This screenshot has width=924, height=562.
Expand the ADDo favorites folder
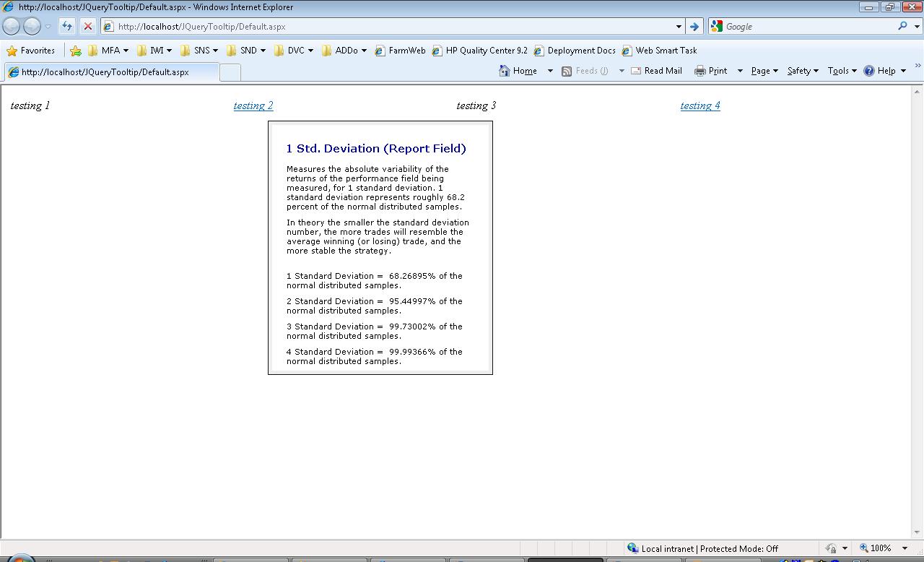tap(344, 51)
